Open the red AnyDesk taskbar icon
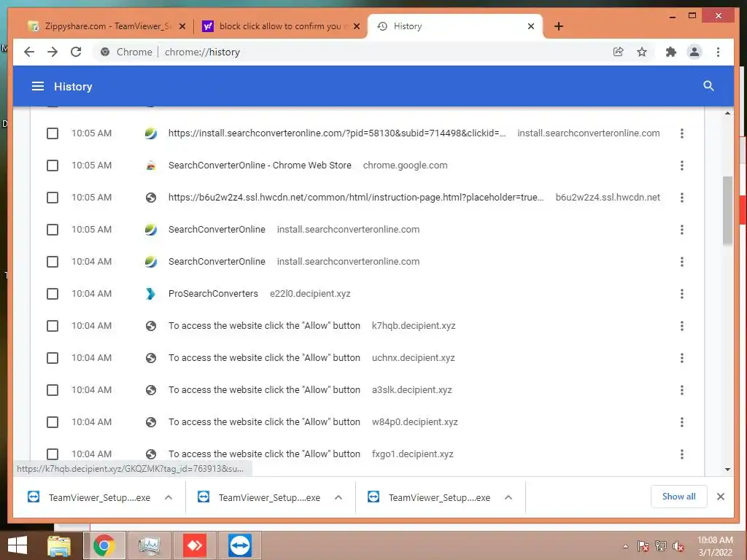This screenshot has height=560, width=747. [x=194, y=545]
